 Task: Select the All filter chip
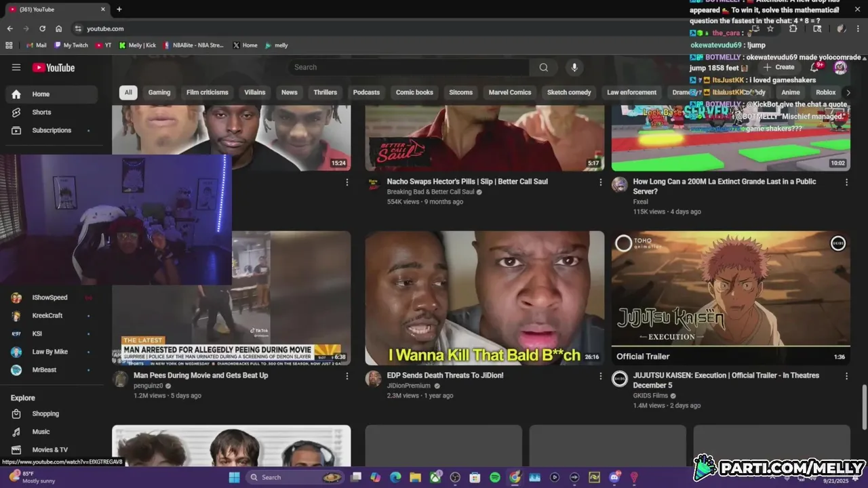point(128,92)
